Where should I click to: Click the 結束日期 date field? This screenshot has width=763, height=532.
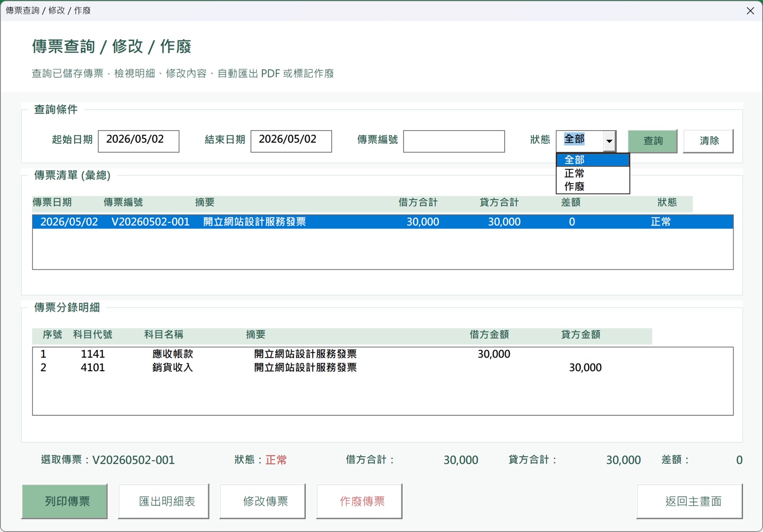[x=291, y=141]
